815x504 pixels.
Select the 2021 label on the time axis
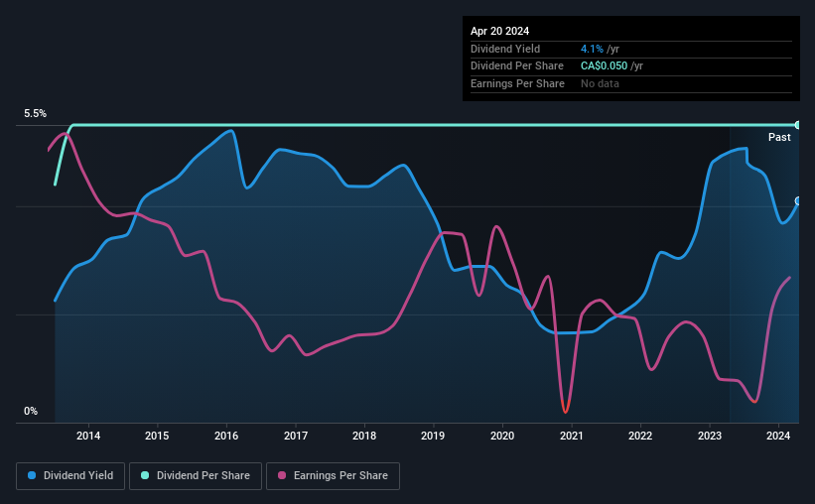pos(571,436)
